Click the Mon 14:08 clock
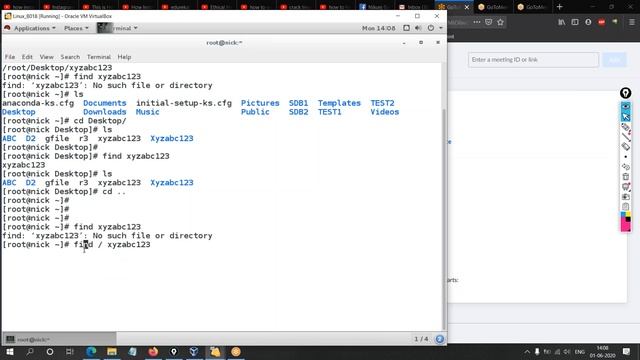Viewport: 640px width, 360px height. coord(378,28)
